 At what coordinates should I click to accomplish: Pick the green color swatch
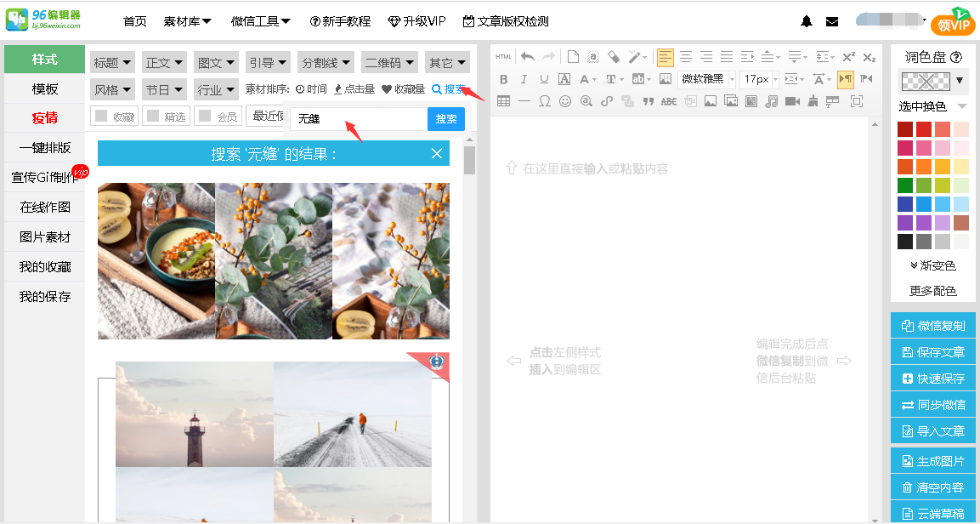[x=905, y=185]
